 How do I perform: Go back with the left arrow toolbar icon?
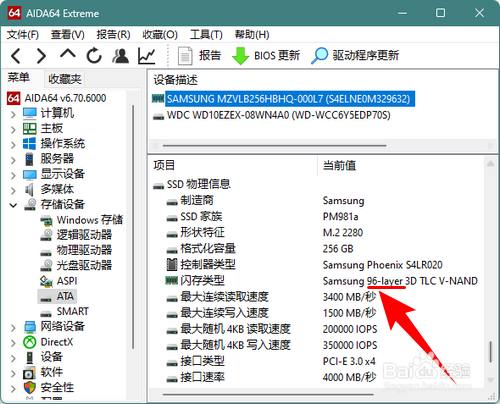click(16, 56)
